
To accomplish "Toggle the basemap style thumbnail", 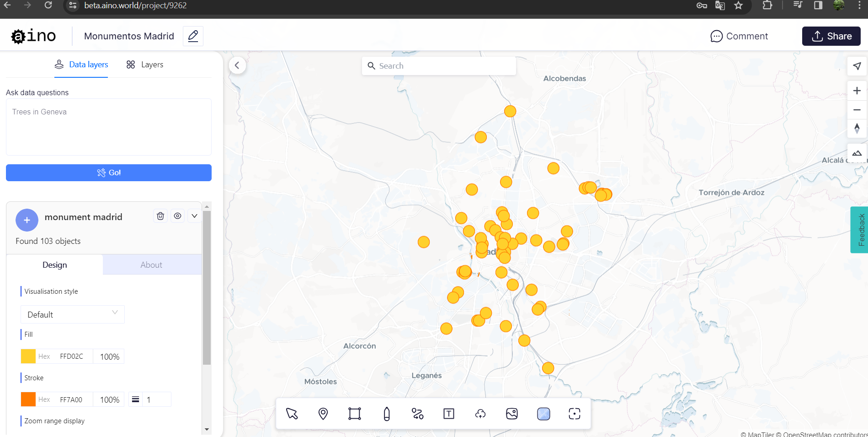I will click(x=543, y=414).
